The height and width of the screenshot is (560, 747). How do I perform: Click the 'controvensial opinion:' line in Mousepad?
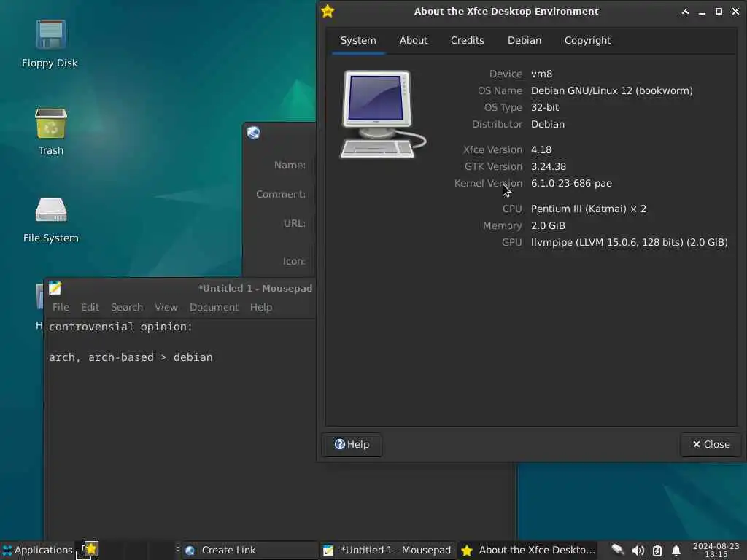pos(120,327)
